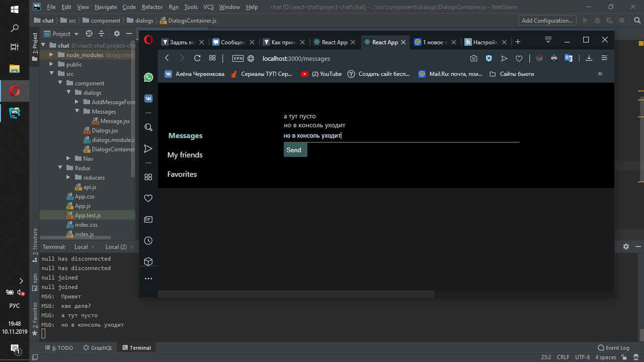Open TODO tool window tab
Screen dimensions: 644x362
[59, 348]
